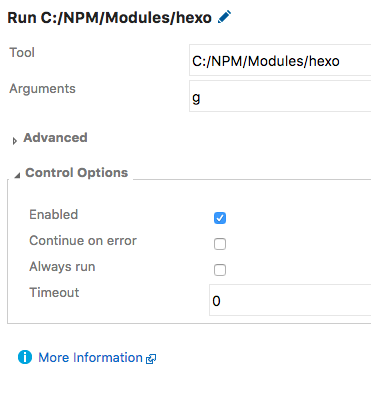Open the More Information link
Screen dimensions: 371x394
pos(90,357)
